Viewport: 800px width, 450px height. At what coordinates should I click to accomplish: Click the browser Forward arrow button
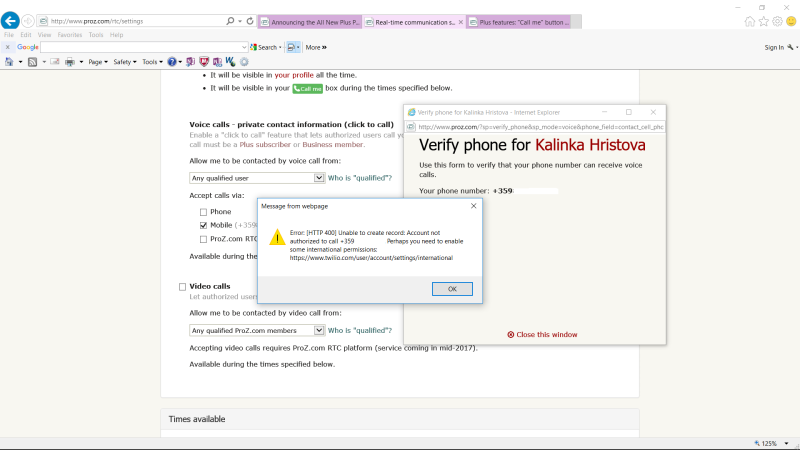click(28, 21)
